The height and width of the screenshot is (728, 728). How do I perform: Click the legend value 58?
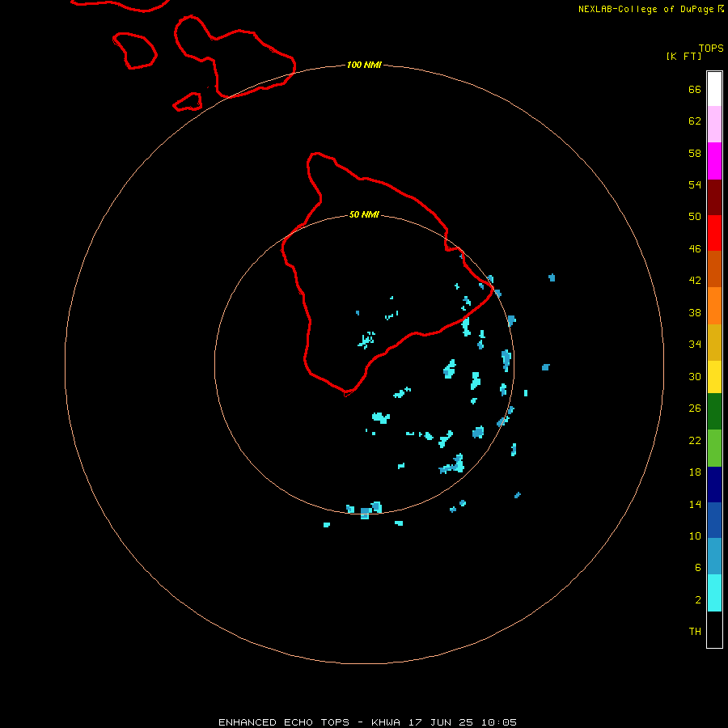coord(695,153)
